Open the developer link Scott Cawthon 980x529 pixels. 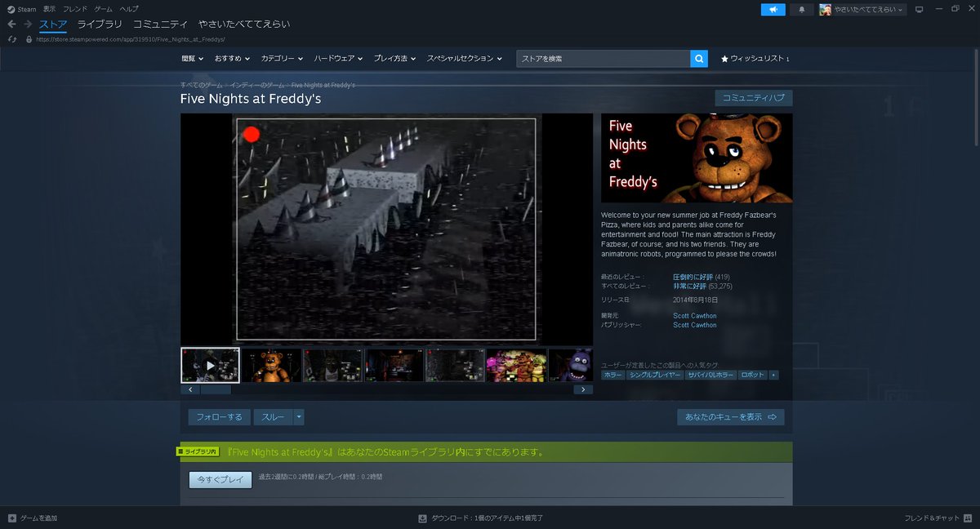coord(695,316)
